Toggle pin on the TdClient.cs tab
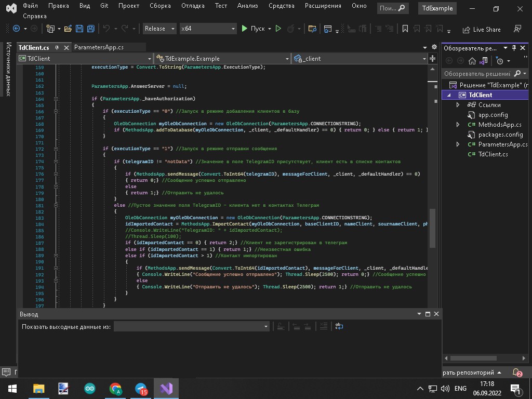Screen dimensions: 532x399 coord(57,47)
